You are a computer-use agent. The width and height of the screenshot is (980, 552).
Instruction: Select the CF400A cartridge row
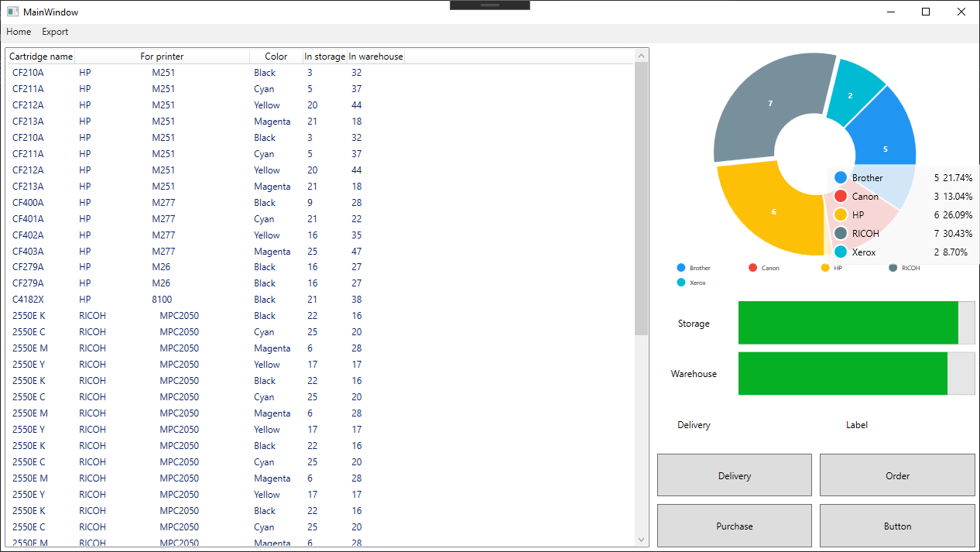pyautogui.click(x=320, y=203)
